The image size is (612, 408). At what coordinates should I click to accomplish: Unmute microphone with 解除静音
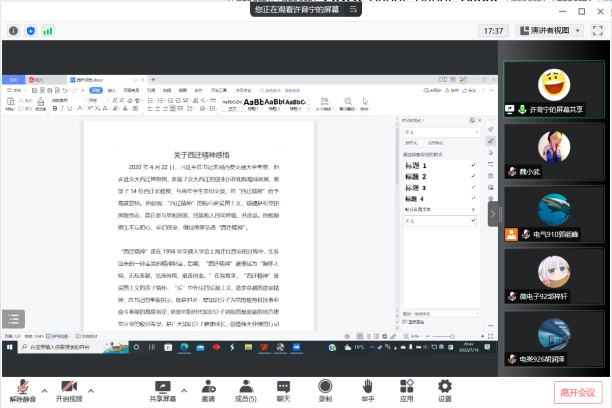click(x=23, y=391)
